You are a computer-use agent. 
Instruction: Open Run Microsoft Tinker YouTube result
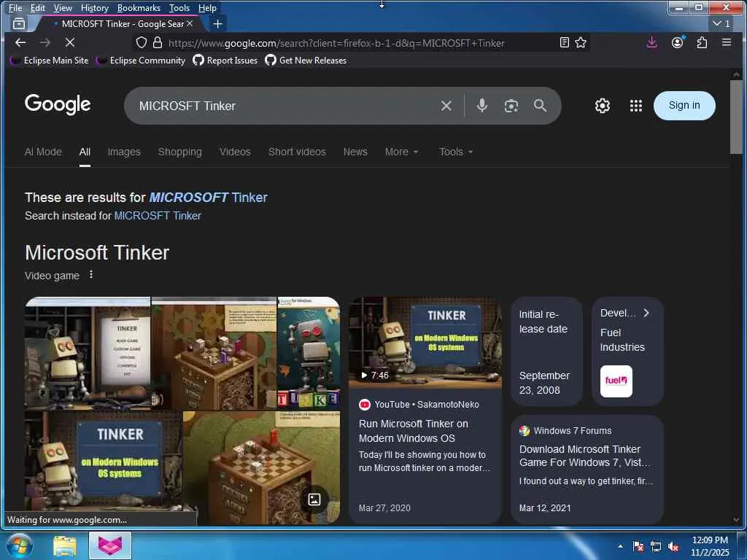pos(413,431)
